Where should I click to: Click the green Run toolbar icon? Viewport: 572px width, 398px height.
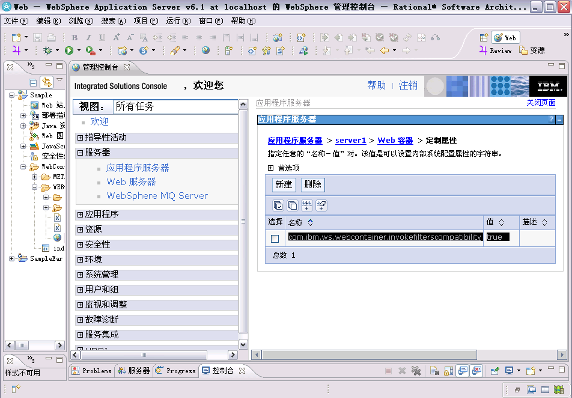tap(69, 51)
